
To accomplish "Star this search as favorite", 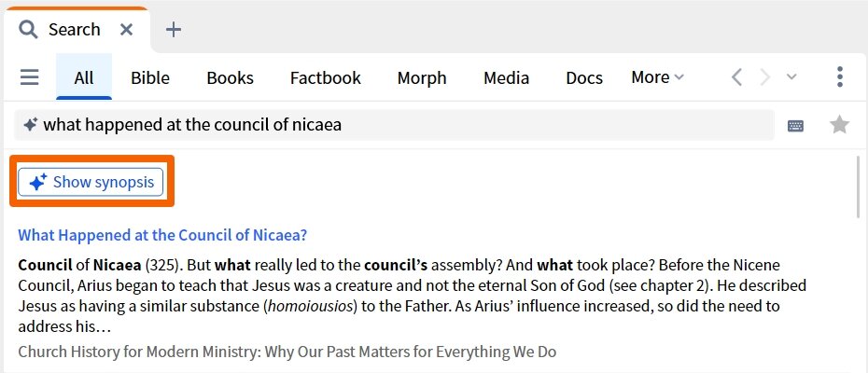I will [840, 124].
